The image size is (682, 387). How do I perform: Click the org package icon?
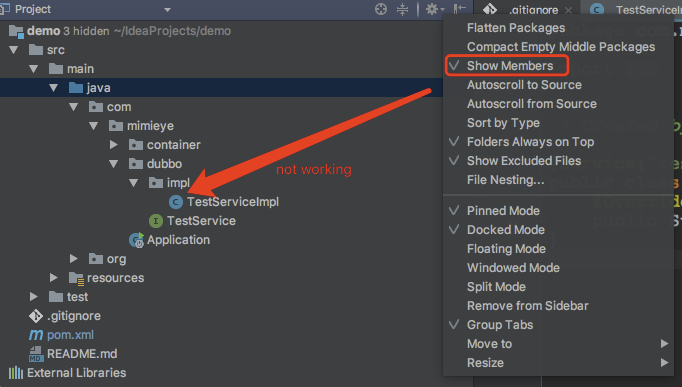coord(96,259)
